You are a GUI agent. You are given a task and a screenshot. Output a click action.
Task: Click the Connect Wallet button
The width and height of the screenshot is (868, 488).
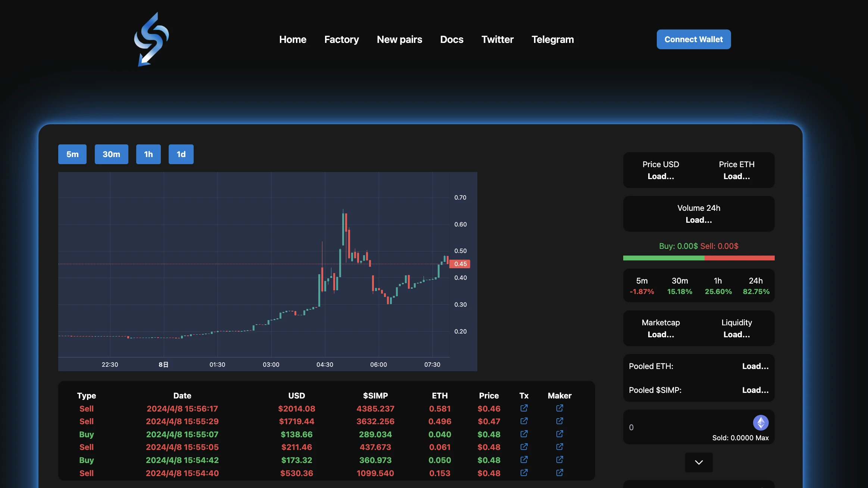tap(693, 39)
